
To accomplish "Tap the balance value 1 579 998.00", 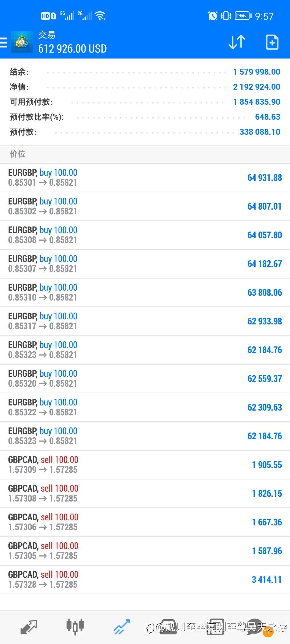I will pyautogui.click(x=256, y=72).
